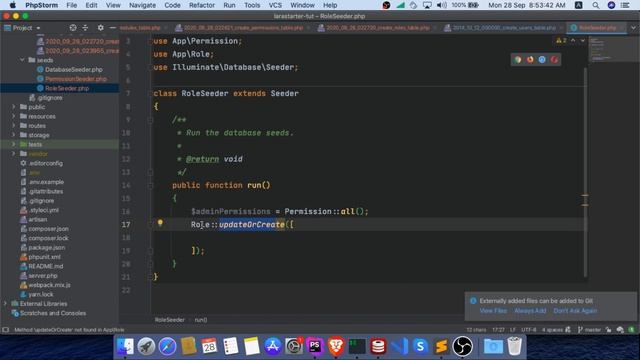Open Brave browser from the dock
Image resolution: width=640 pixels, height=360 pixels.
point(336,346)
